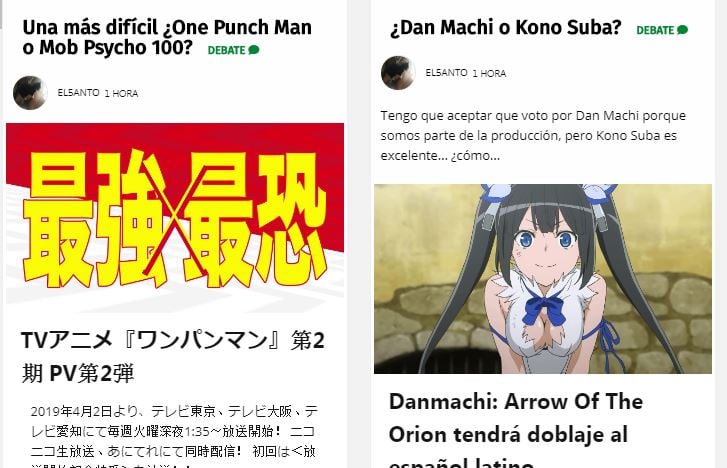
Task: Open the DEBATE tag next to Dan Machi title
Action: point(655,30)
